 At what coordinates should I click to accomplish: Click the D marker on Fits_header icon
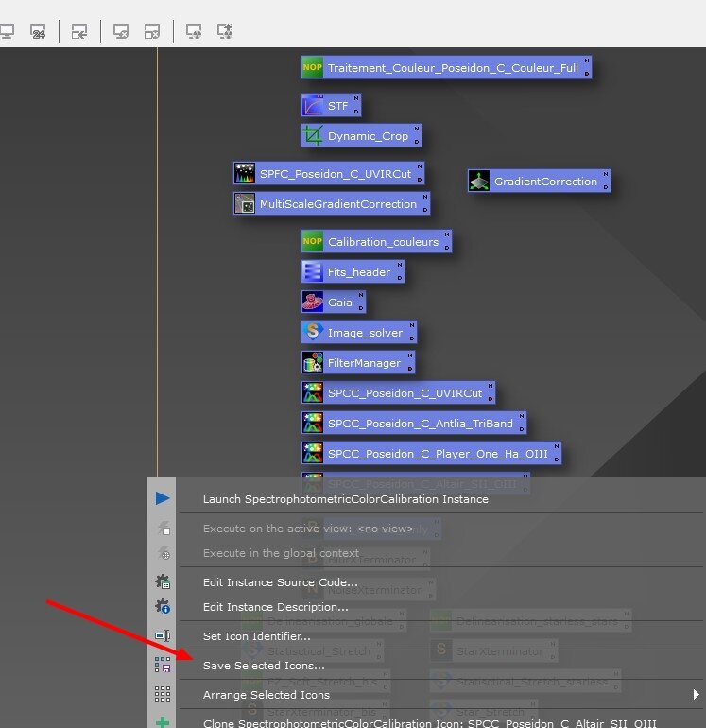(x=400, y=278)
